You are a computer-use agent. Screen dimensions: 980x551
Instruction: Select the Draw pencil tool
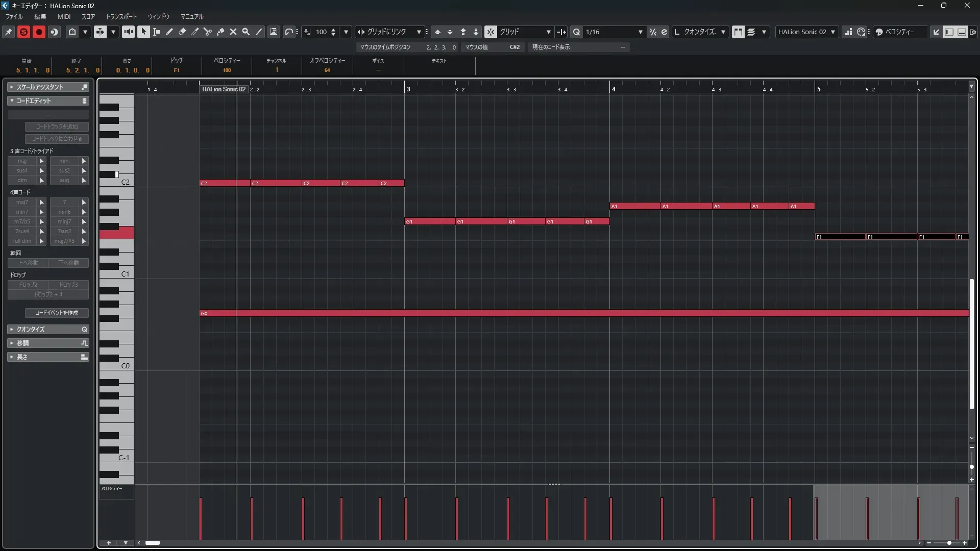169,32
